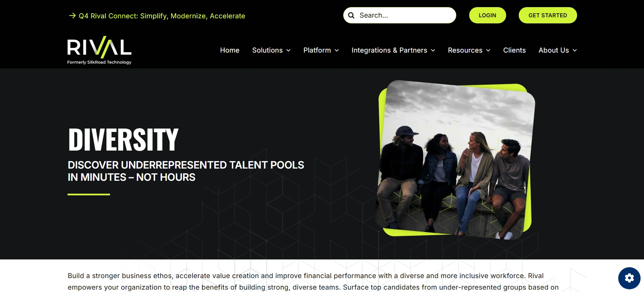Viewport: 644px width, 292px height.
Task: Click the Rival logo
Action: tap(99, 50)
